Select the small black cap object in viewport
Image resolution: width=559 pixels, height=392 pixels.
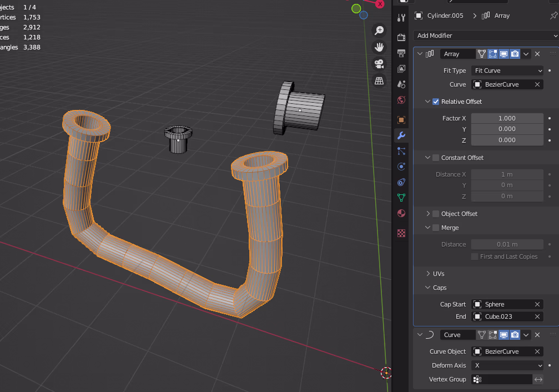[x=178, y=139]
